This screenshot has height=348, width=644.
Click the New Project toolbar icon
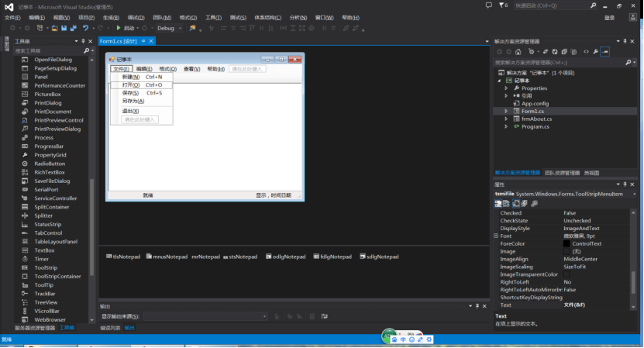pos(40,29)
